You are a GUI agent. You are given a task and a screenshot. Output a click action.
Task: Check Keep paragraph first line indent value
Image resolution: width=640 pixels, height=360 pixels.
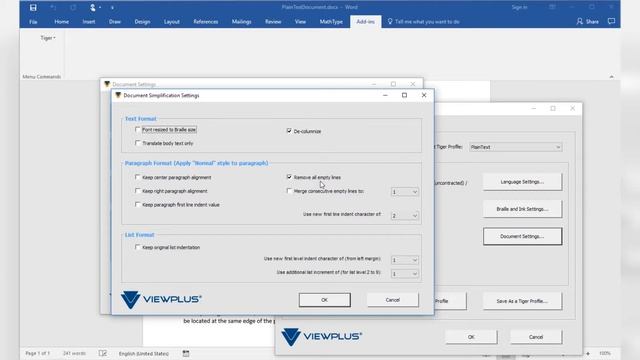(x=138, y=204)
